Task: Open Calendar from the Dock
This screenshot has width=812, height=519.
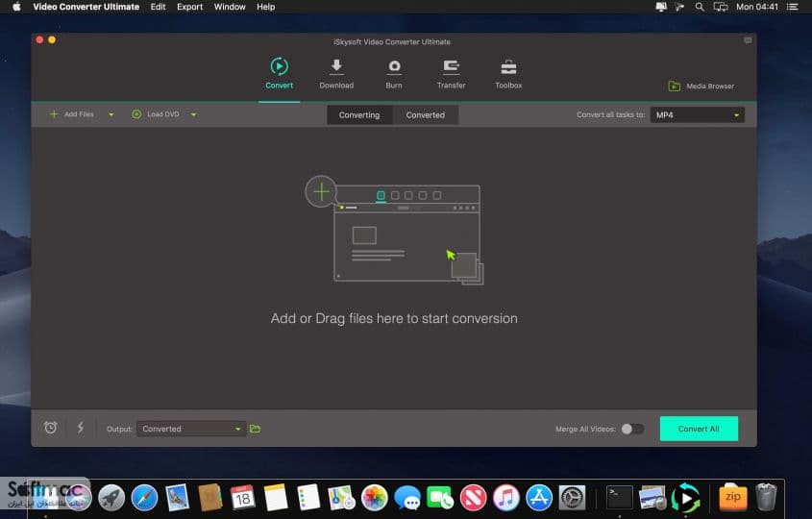Action: [242, 498]
